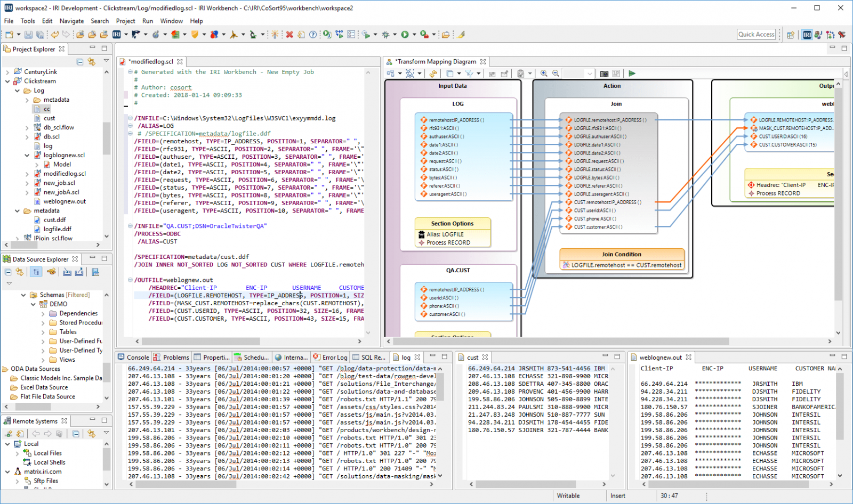Open the Project menu

125,21
